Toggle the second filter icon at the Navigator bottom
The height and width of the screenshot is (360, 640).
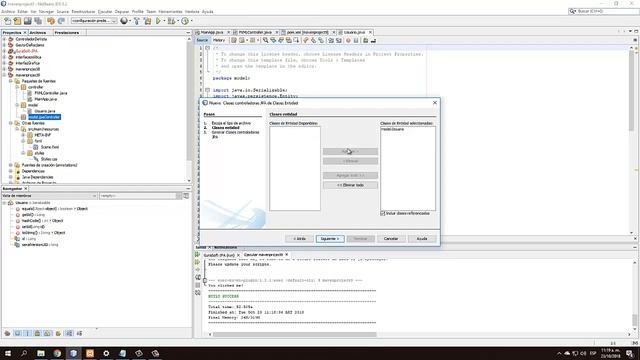pos(18,333)
